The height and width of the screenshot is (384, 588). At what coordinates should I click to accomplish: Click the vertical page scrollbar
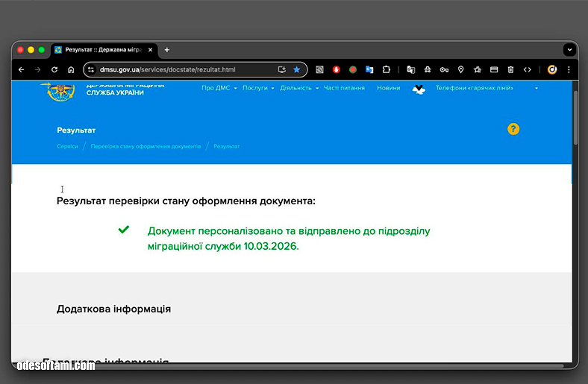[x=575, y=118]
